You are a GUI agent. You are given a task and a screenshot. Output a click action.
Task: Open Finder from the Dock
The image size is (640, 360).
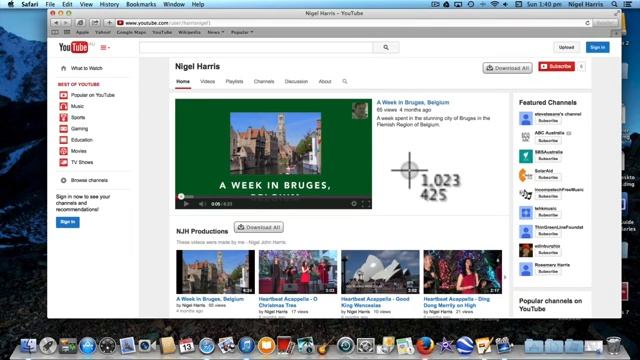pos(28,346)
